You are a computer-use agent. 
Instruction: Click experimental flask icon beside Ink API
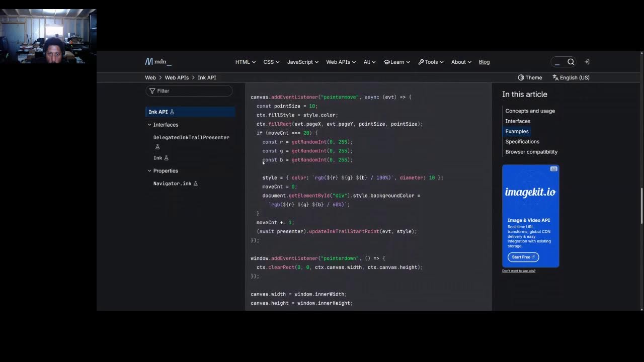[x=172, y=112]
